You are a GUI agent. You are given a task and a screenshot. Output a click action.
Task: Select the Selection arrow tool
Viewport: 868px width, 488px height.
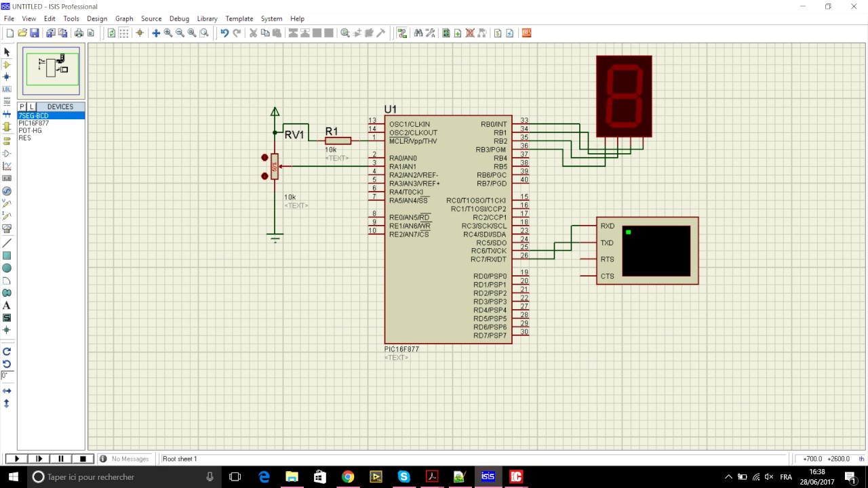tap(7, 52)
